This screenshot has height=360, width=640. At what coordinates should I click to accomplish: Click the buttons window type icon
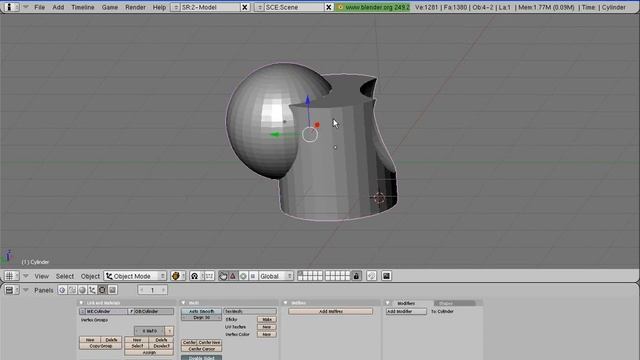[11, 290]
